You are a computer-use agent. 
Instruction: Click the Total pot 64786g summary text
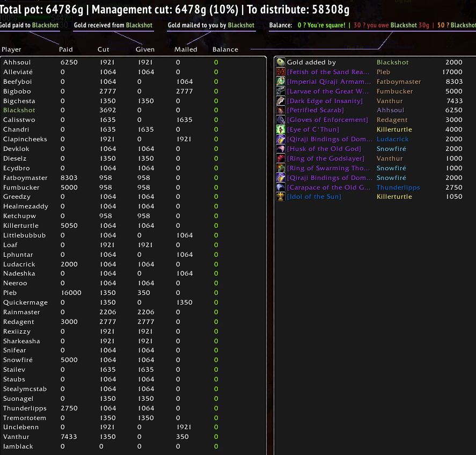click(x=41, y=10)
